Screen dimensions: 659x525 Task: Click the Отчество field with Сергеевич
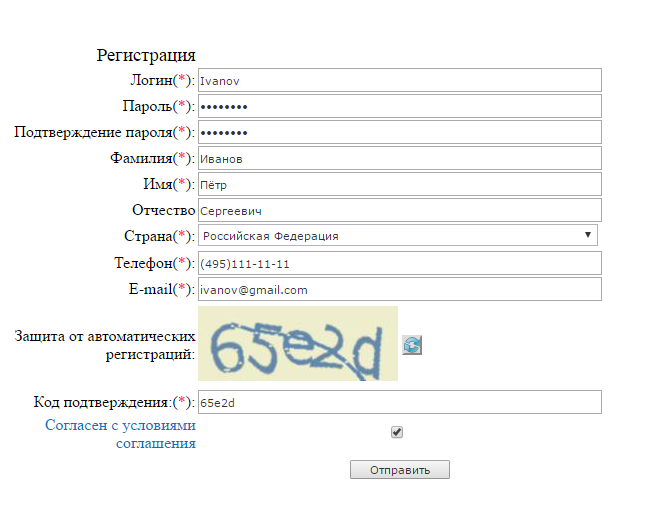(x=399, y=210)
